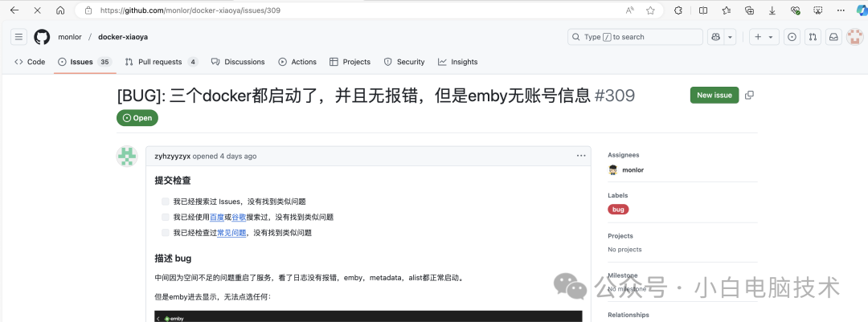Open the Security tab

point(404,62)
